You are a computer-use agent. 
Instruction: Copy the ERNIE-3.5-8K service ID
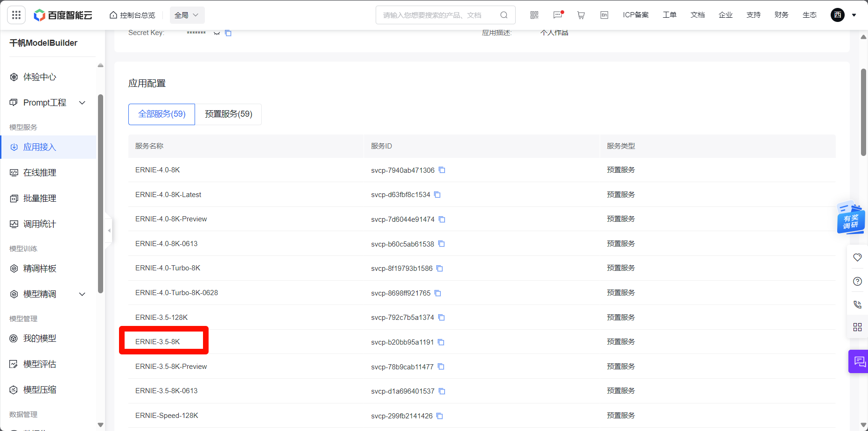[x=441, y=342]
